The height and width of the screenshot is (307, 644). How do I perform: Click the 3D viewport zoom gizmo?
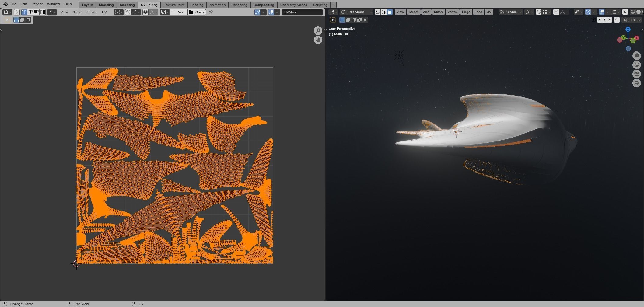point(637,55)
